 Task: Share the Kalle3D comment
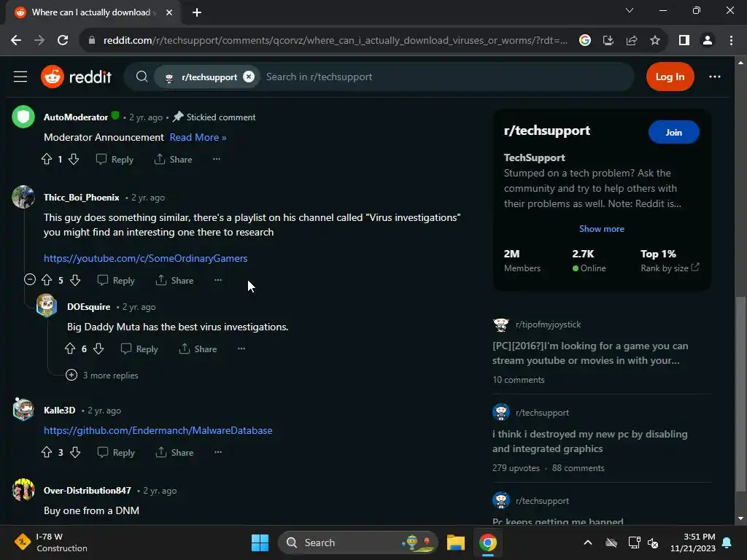tap(174, 452)
